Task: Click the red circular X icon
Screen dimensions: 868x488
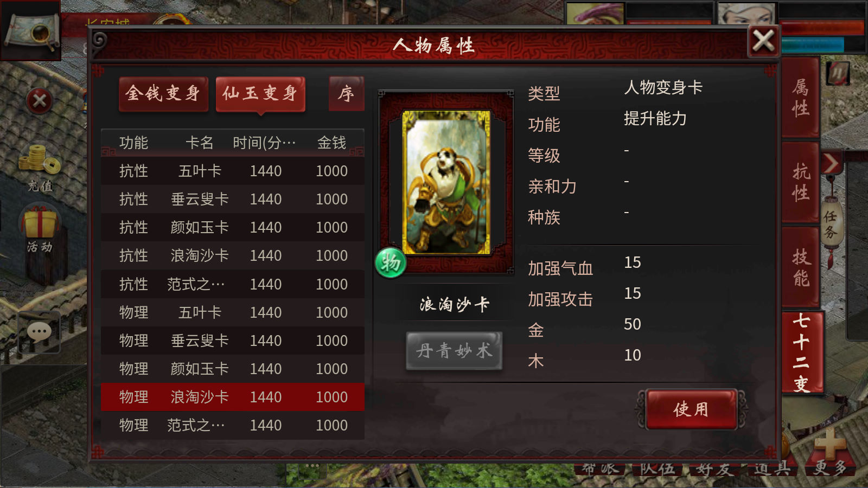Action: (40, 101)
